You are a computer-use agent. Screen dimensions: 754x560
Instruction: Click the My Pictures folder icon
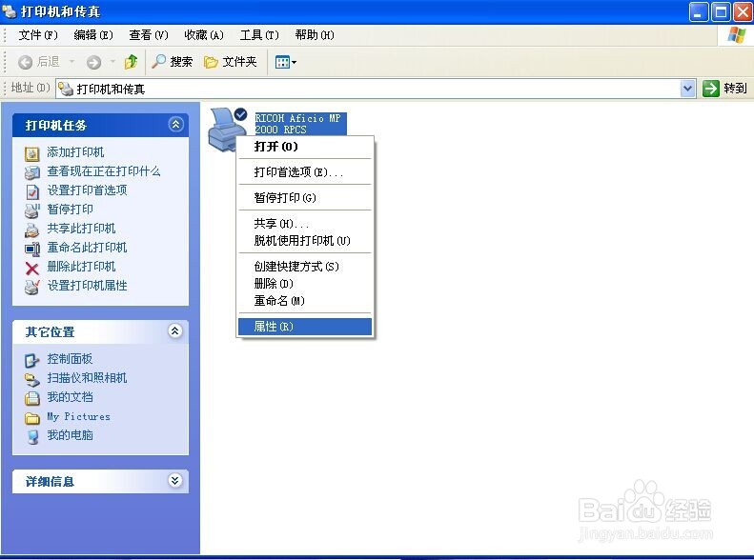click(32, 418)
